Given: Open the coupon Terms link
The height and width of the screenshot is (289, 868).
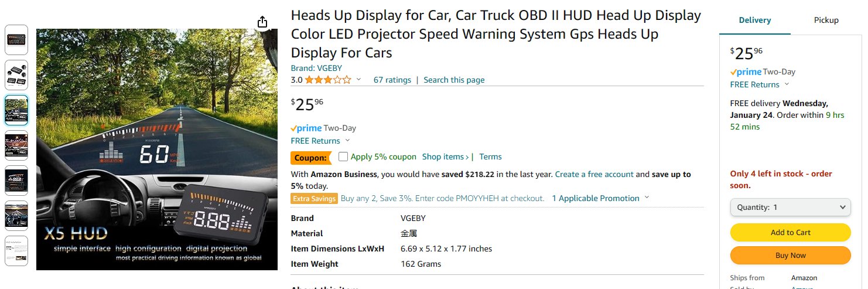Looking at the screenshot, I should (x=490, y=157).
